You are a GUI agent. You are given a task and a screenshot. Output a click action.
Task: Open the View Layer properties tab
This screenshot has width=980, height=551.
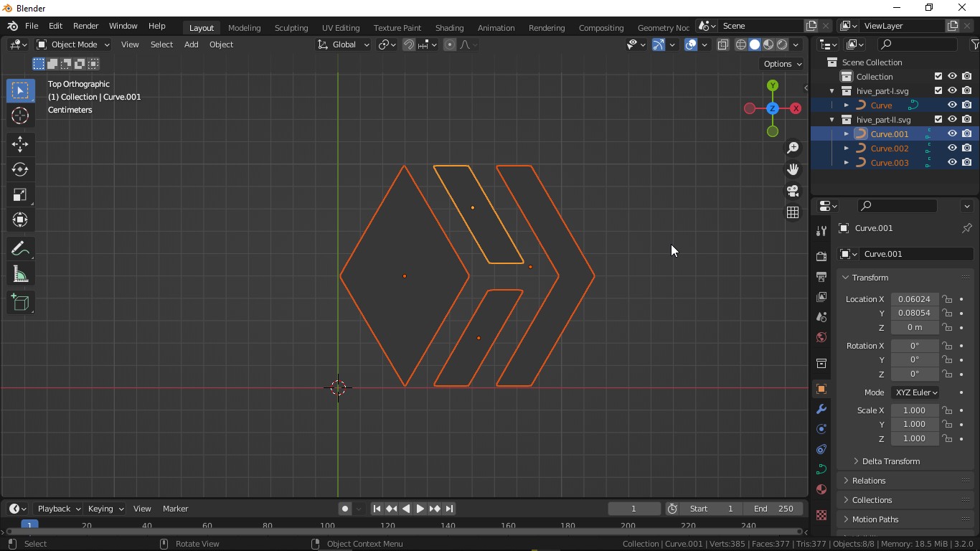click(x=821, y=296)
